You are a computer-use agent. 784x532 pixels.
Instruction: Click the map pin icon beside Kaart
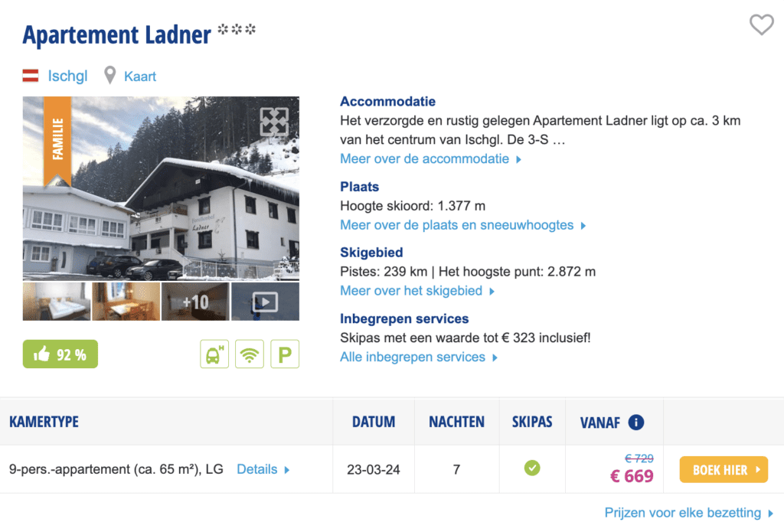[110, 76]
